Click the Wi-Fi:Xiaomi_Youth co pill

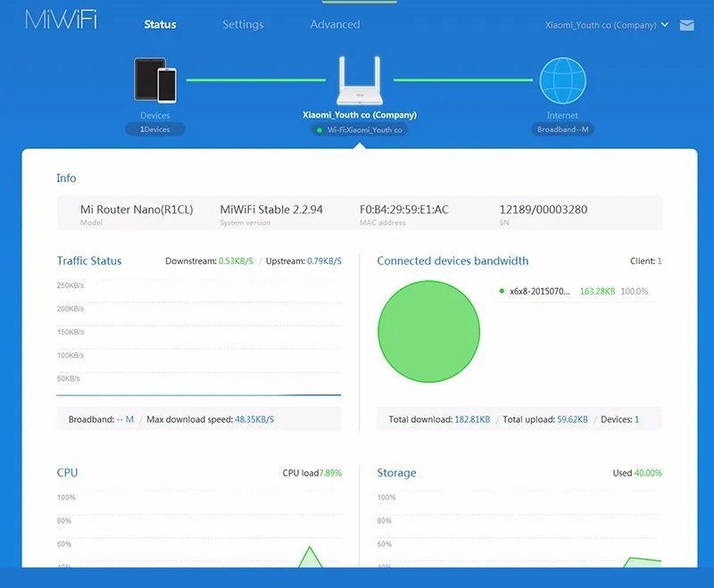point(360,129)
